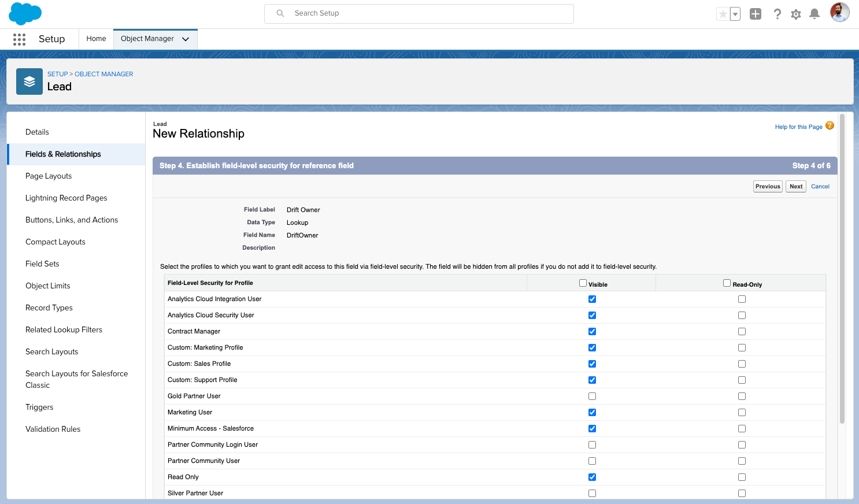Open the App Launcher grid icon

tap(19, 39)
